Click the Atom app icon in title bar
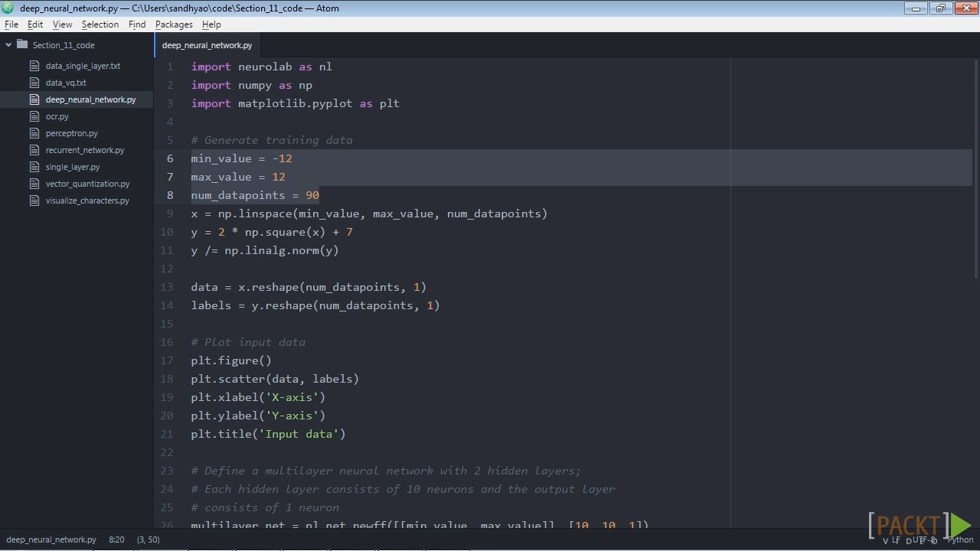The width and height of the screenshot is (980, 551). (8, 8)
